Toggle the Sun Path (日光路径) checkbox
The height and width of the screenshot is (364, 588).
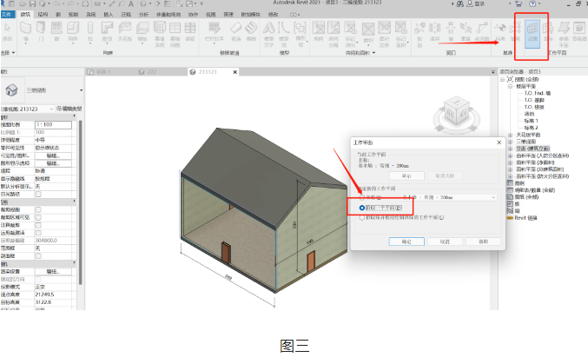point(38,195)
